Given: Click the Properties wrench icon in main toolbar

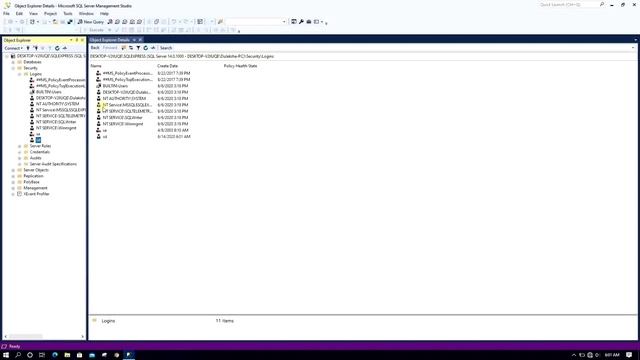Looking at the screenshot, I should point(301,22).
